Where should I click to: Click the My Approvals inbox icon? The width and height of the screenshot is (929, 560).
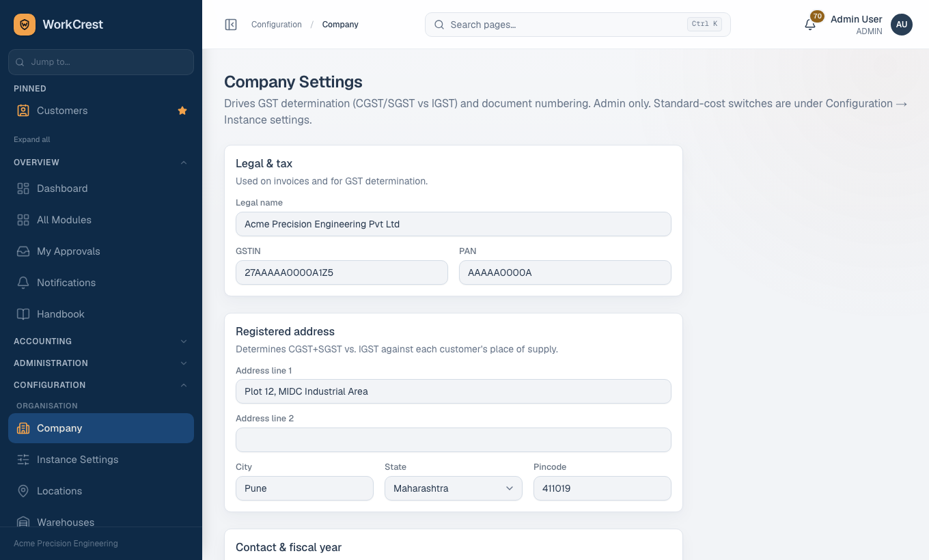click(23, 251)
